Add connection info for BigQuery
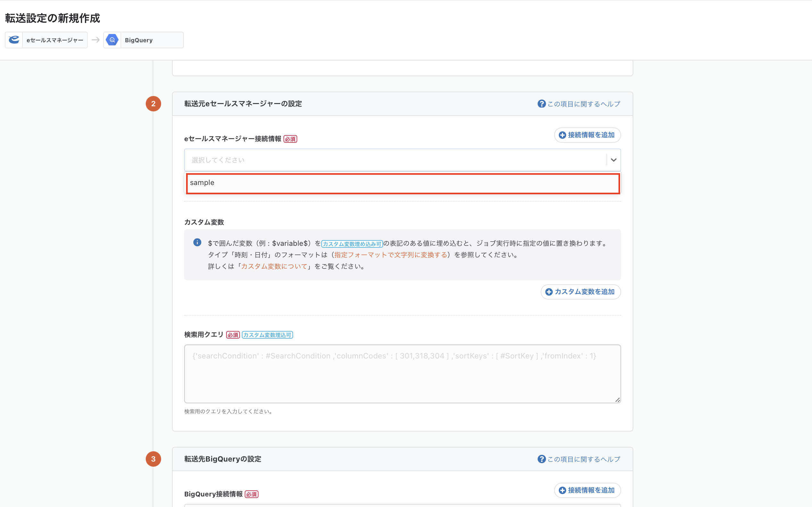The height and width of the screenshot is (507, 812). pyautogui.click(x=587, y=490)
